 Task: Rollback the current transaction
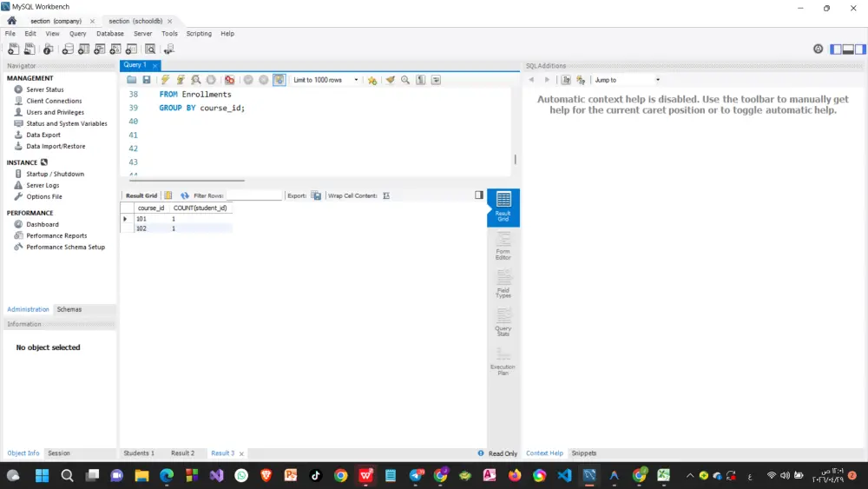[264, 80]
